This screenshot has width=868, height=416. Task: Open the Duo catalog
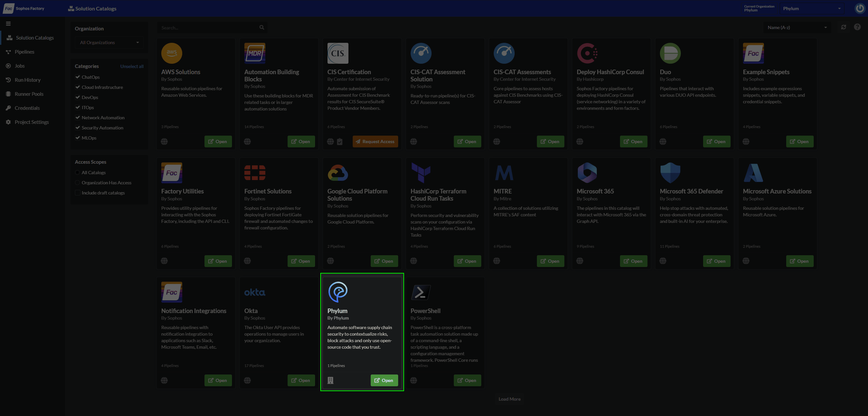717,142
